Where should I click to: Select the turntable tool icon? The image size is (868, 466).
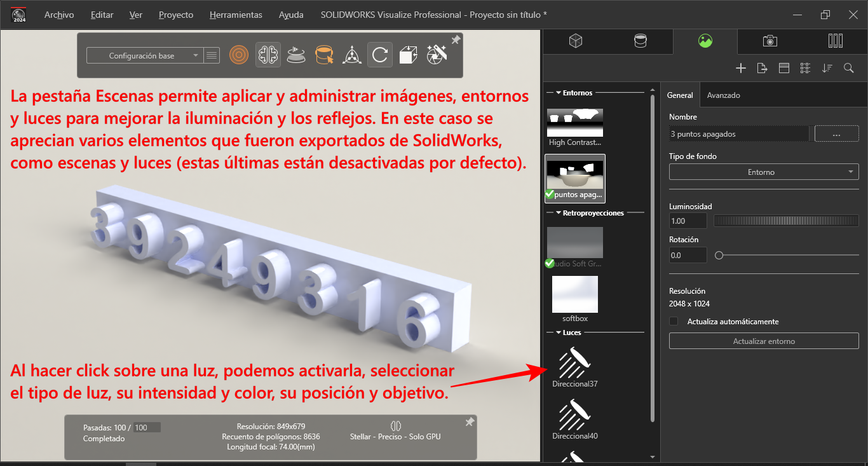click(295, 55)
